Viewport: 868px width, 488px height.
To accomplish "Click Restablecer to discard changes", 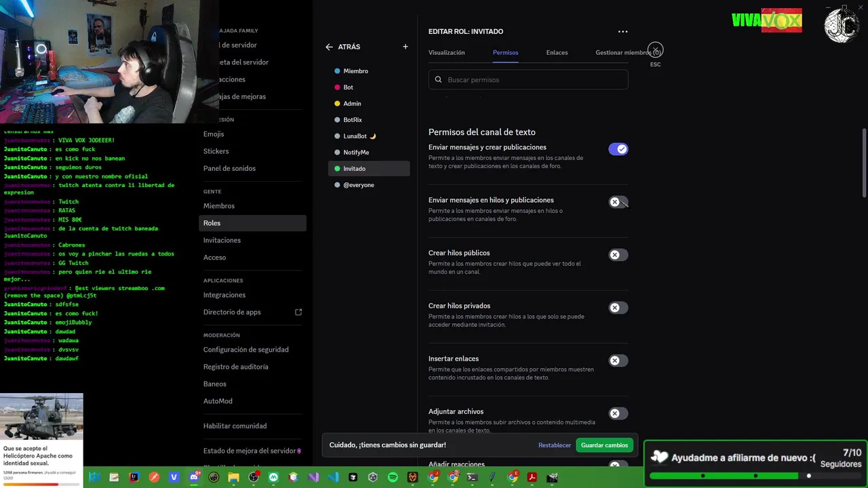I will (x=555, y=445).
